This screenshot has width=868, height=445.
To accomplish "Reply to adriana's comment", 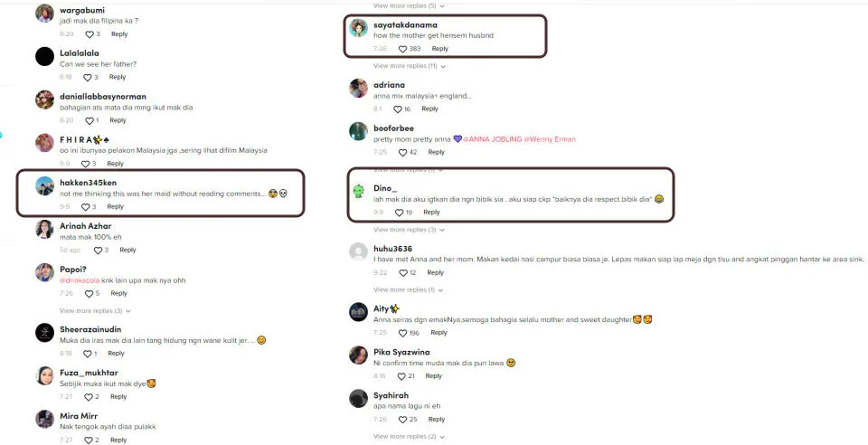I will [x=429, y=109].
